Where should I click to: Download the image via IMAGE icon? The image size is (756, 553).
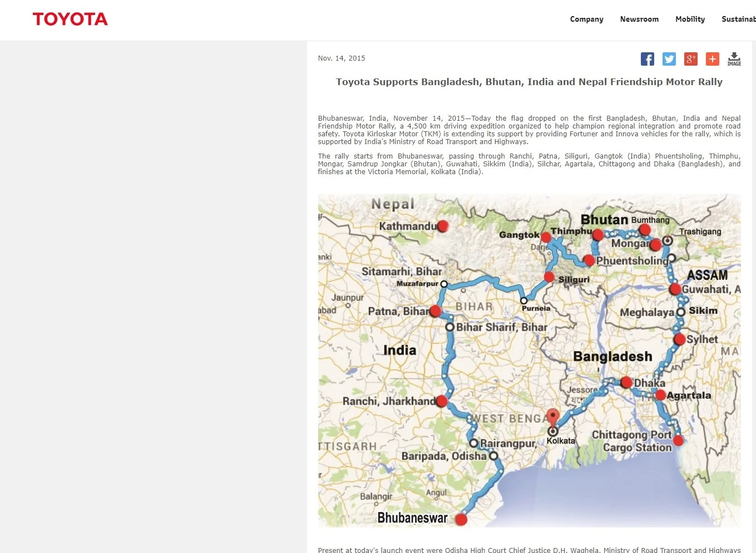[x=734, y=59]
